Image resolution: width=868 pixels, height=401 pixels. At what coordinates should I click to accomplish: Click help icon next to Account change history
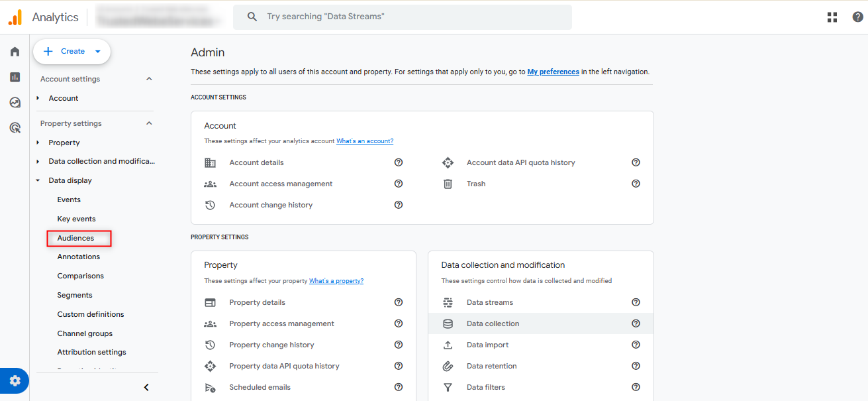coord(399,205)
